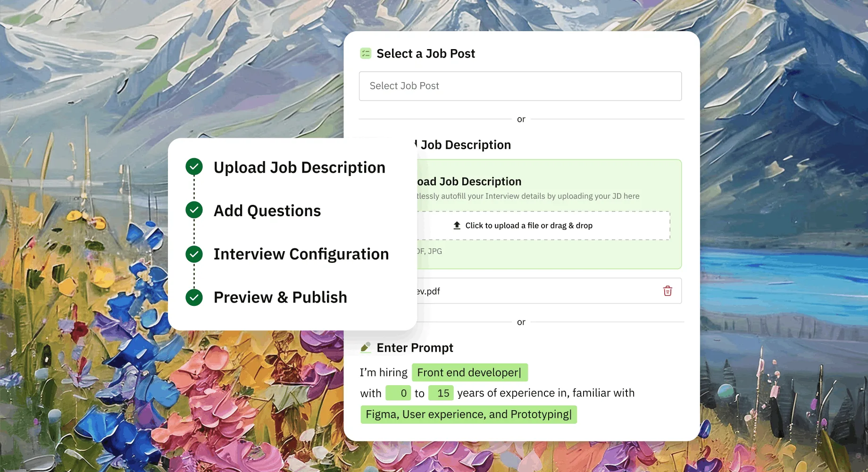Switch to Preview & Publish step
868x472 pixels.
(280, 297)
